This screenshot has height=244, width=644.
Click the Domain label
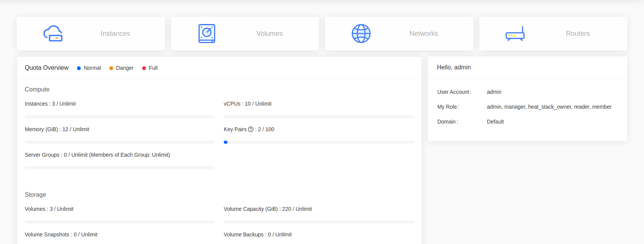[x=448, y=122]
